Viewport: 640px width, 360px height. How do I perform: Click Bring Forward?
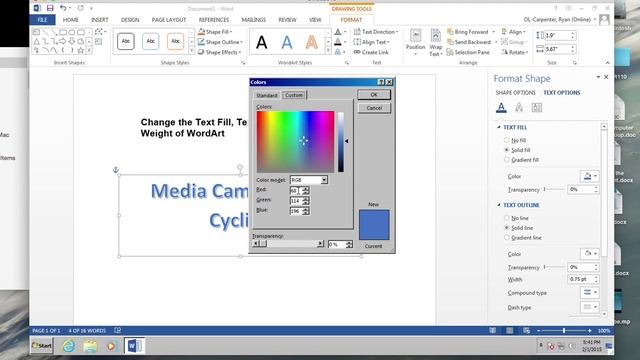coord(468,32)
